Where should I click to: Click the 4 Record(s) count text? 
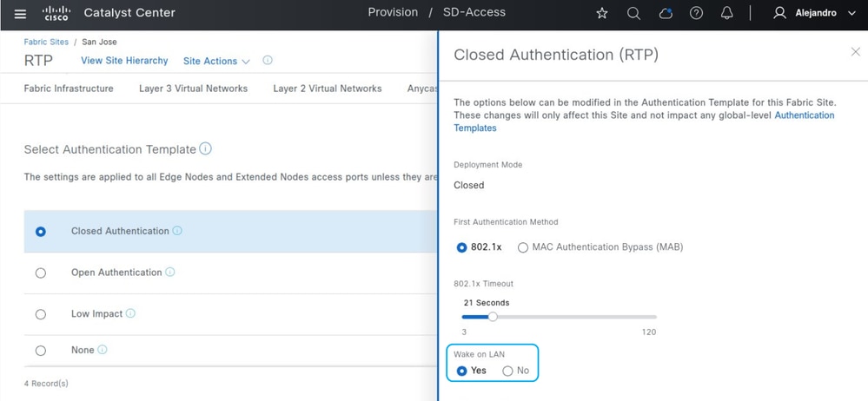(x=47, y=384)
